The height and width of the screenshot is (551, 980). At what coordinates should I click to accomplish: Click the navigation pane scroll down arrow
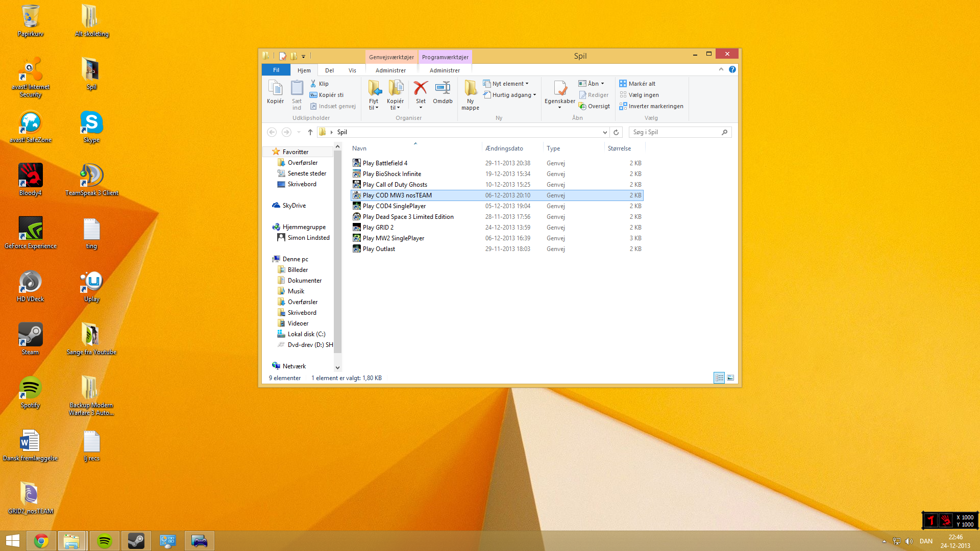click(337, 367)
